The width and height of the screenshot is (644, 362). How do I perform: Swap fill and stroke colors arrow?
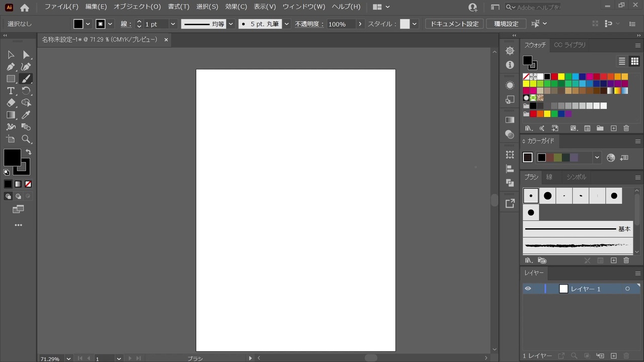tap(29, 152)
